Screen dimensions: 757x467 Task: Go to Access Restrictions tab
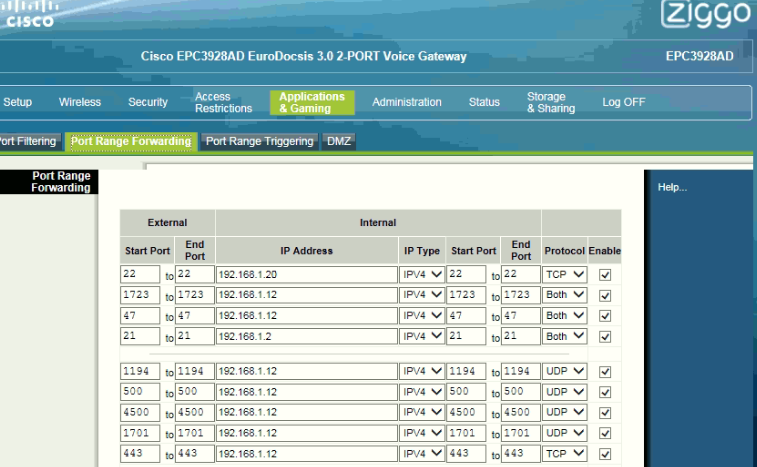[x=223, y=102]
